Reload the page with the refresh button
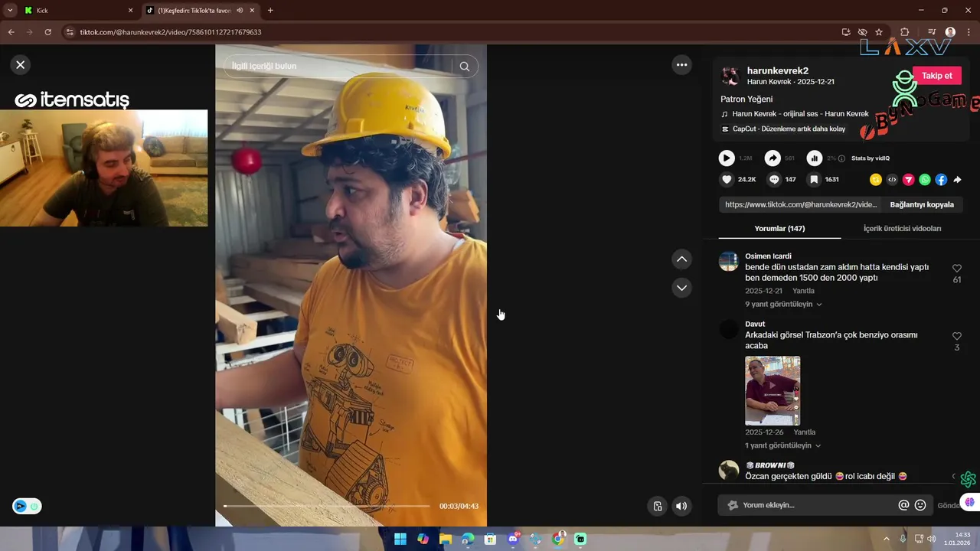This screenshot has width=980, height=551. click(x=47, y=32)
